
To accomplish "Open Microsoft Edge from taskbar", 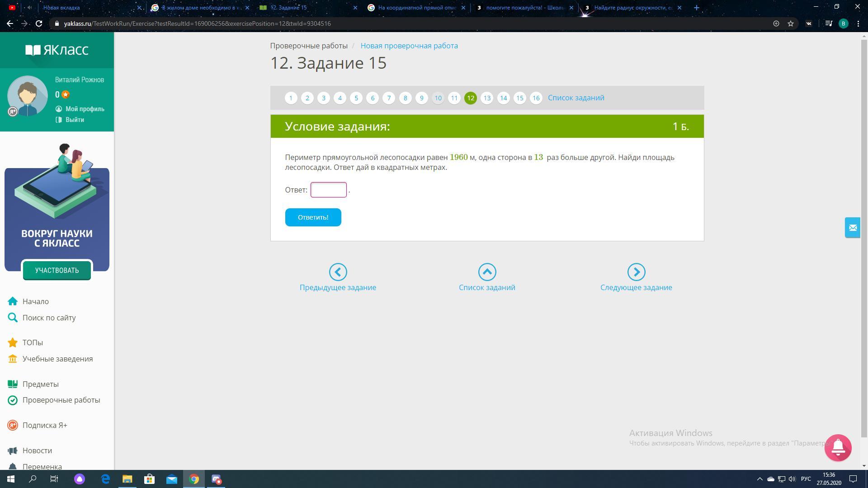I will coord(105,479).
